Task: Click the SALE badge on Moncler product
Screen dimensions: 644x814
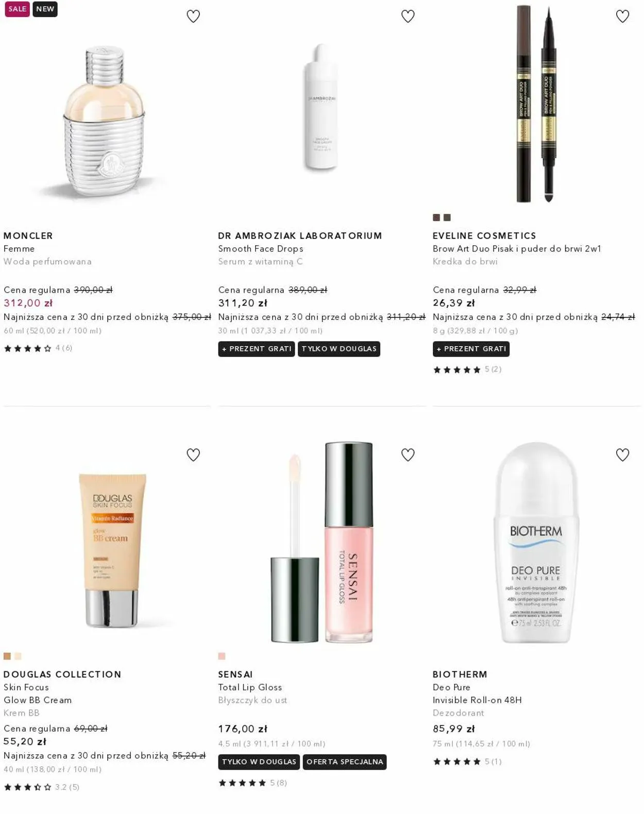Action: [x=17, y=9]
